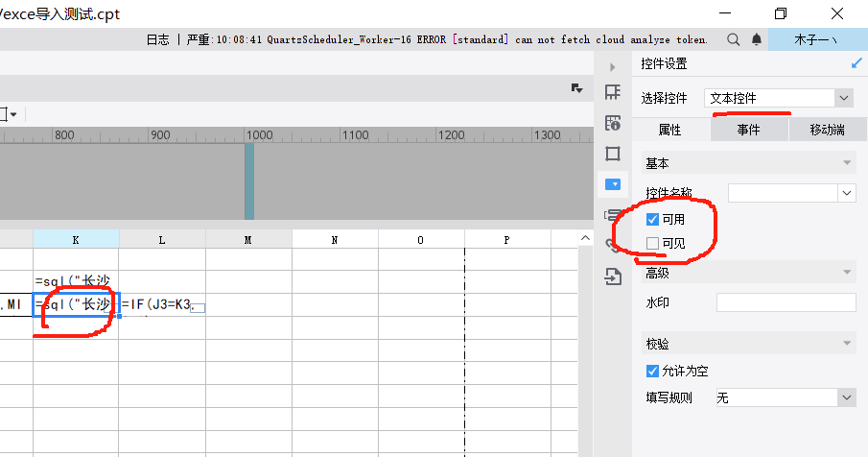Select column P header
The height and width of the screenshot is (457, 868).
[x=507, y=240]
